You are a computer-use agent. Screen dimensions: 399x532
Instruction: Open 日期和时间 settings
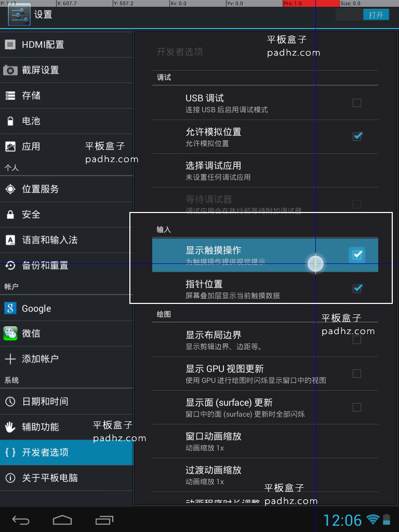tap(66, 402)
